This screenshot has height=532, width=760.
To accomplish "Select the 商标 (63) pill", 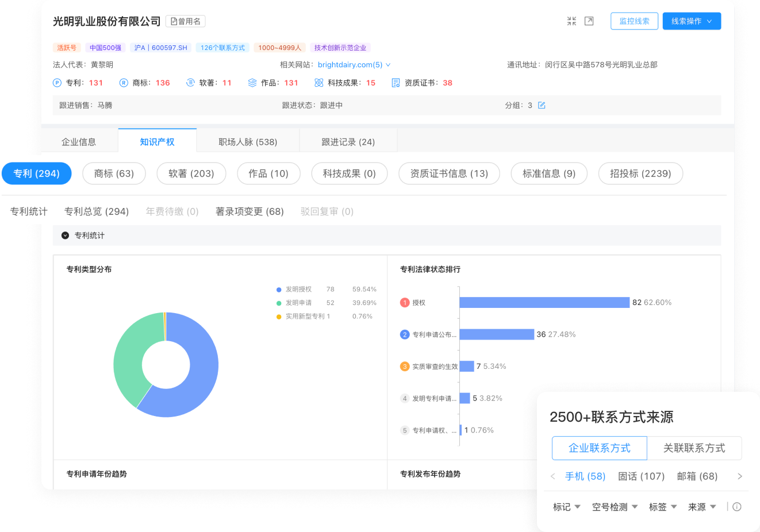I will [x=114, y=174].
